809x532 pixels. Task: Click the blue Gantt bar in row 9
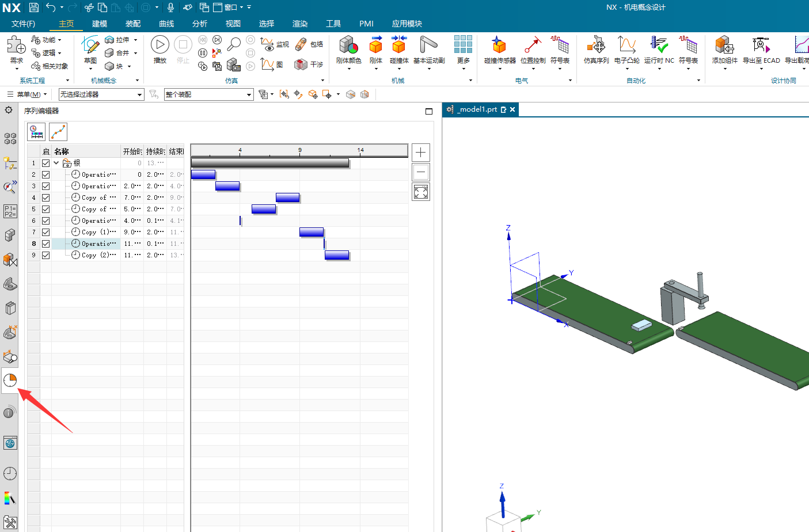[x=337, y=255]
